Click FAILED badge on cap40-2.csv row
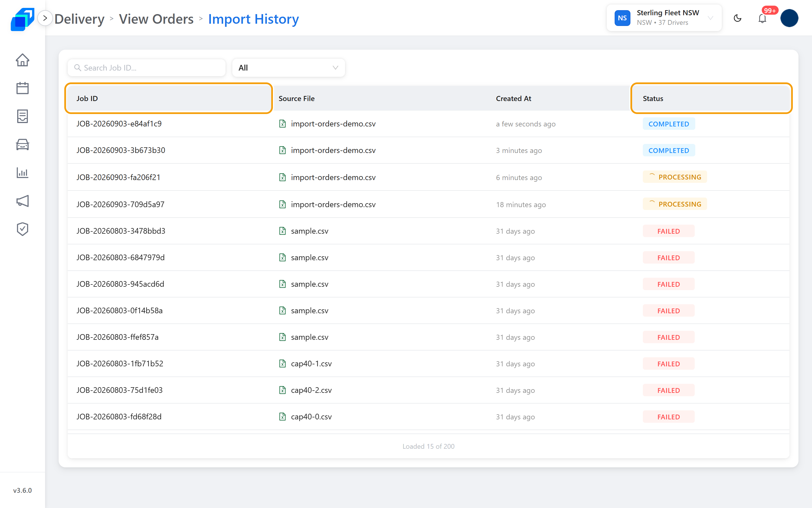The image size is (812, 508). coord(669,390)
